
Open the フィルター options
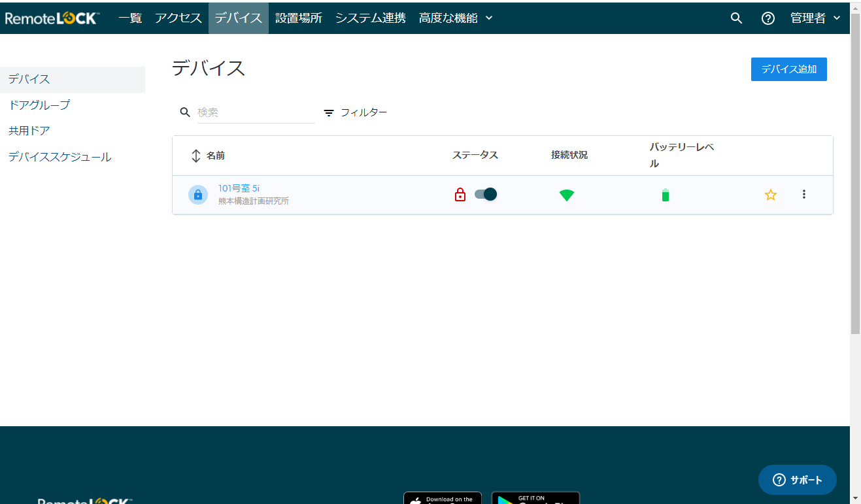pos(356,112)
